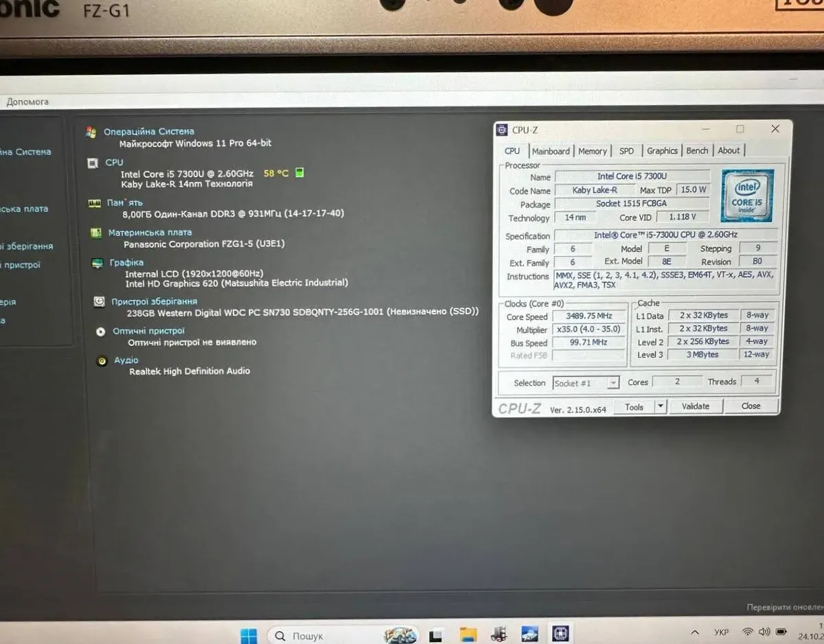The image size is (824, 644).
Task: Switch to the Graphics tab in CPU-Z
Action: [x=662, y=151]
